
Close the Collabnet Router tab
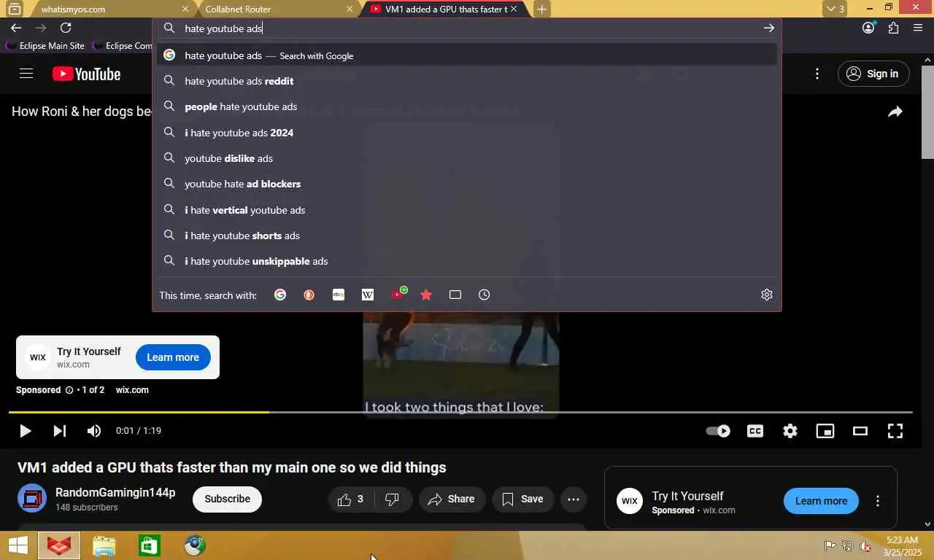pyautogui.click(x=350, y=9)
